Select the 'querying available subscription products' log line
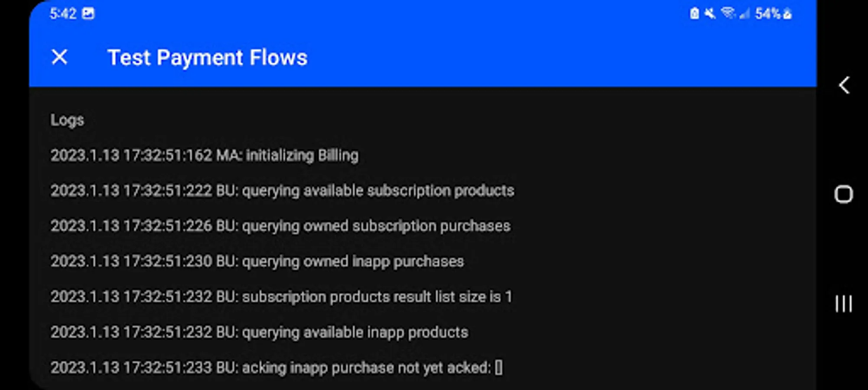 click(282, 191)
